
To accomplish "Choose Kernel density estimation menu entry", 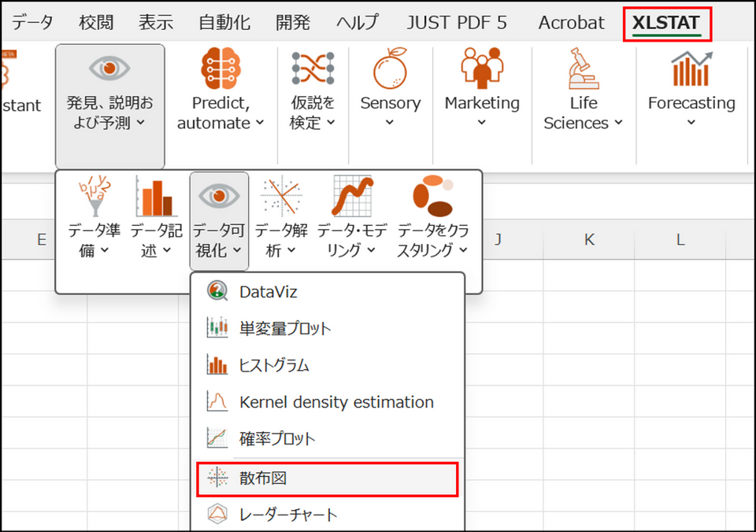I will click(335, 402).
